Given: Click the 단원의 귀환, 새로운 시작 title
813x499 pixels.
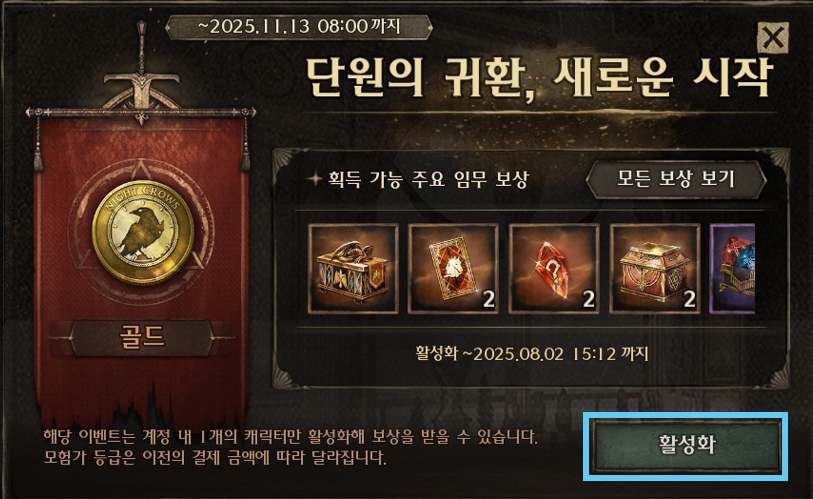Looking at the screenshot, I should point(539,78).
